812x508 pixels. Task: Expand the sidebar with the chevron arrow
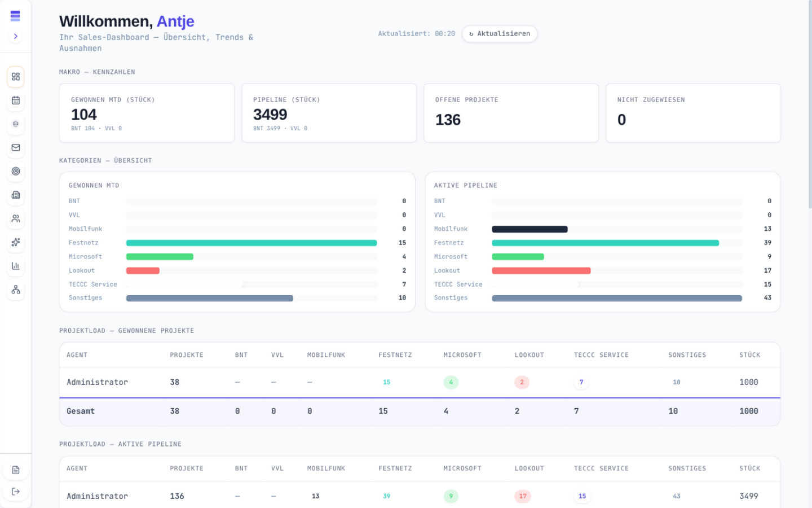tap(16, 36)
